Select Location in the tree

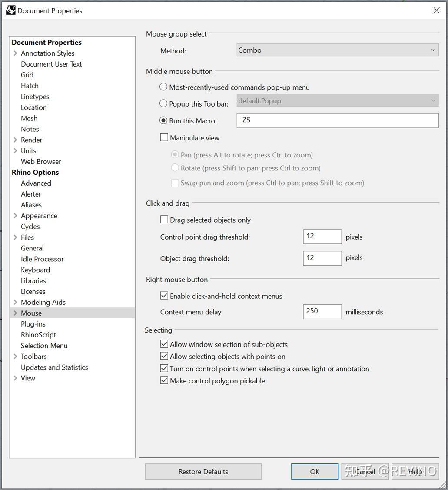(34, 107)
